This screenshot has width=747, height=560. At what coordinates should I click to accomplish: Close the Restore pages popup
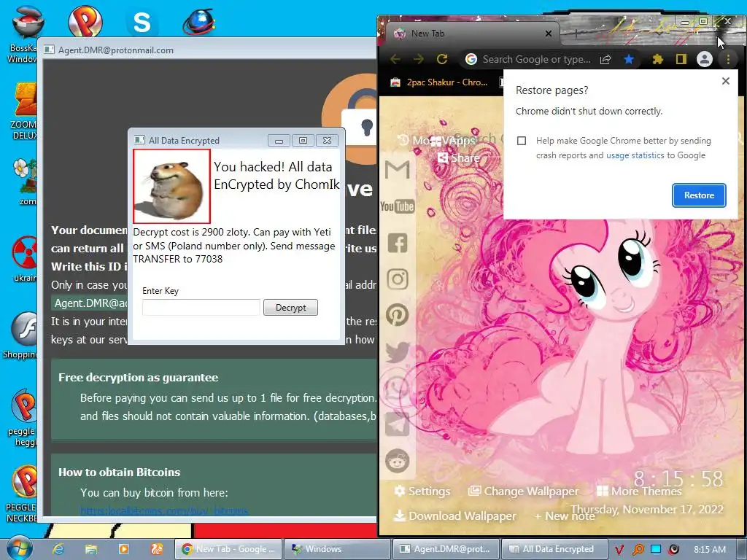(x=726, y=81)
